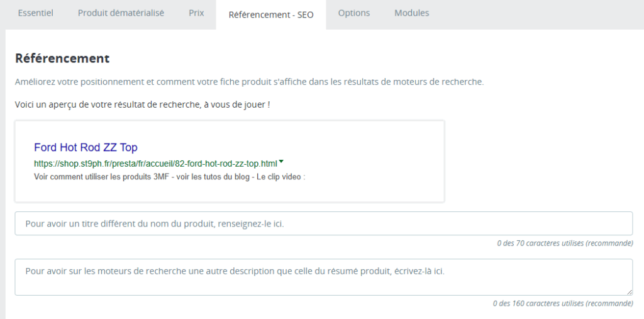
Task: Click the empty tab bar area right of Modules
Action: [541, 14]
